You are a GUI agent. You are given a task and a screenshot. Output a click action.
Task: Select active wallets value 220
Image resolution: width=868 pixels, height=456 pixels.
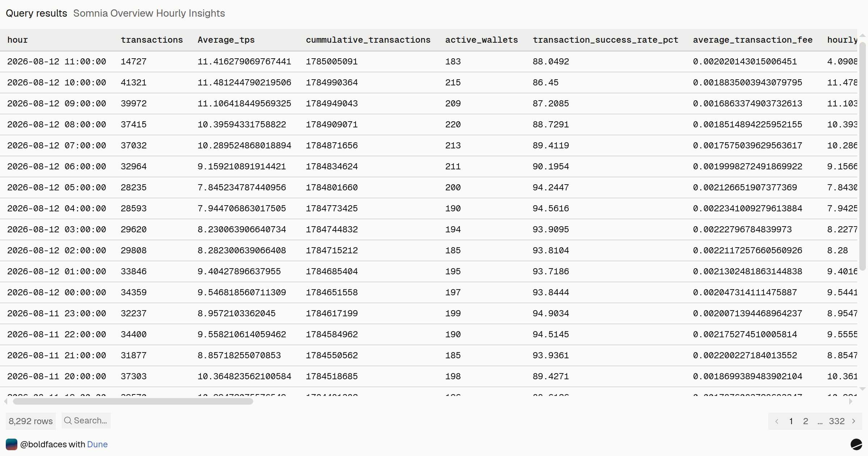[x=453, y=124]
